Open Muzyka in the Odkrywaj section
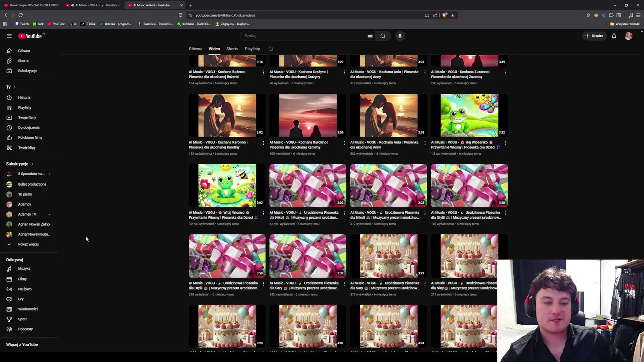The height and width of the screenshot is (362, 644). pos(30,268)
